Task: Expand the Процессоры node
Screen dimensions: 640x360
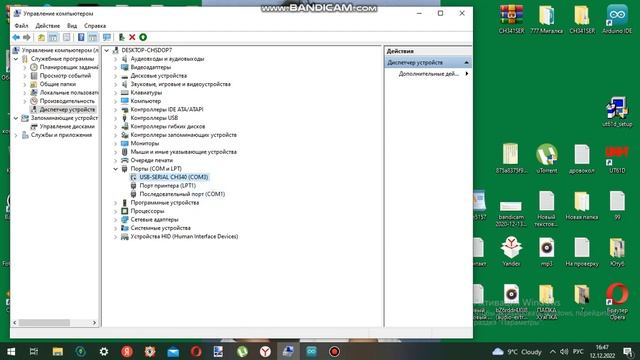Action: 116,211
